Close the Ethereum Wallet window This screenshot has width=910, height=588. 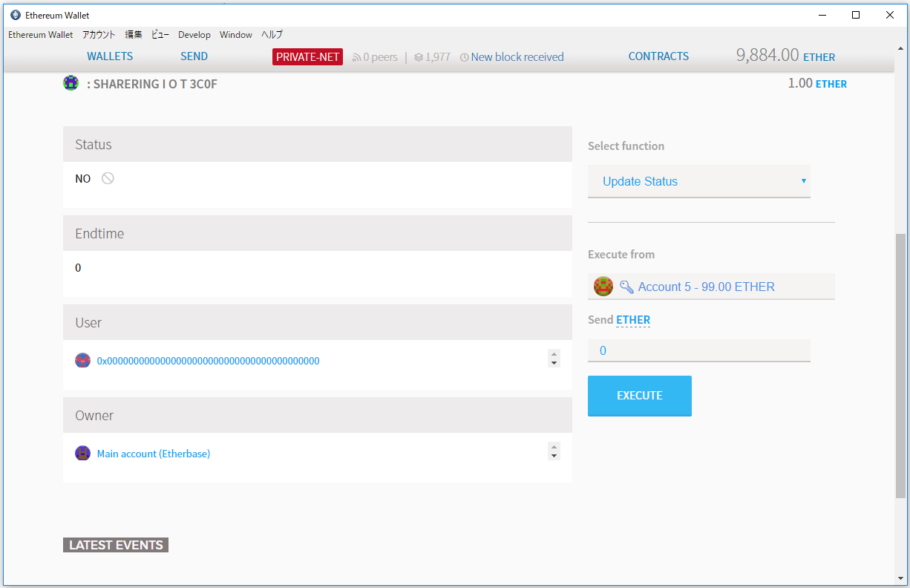pos(890,15)
